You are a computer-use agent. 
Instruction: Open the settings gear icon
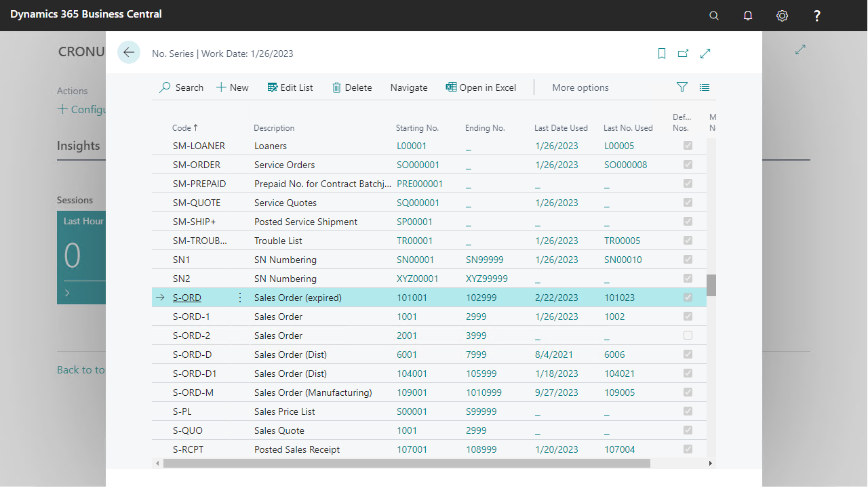[782, 16]
